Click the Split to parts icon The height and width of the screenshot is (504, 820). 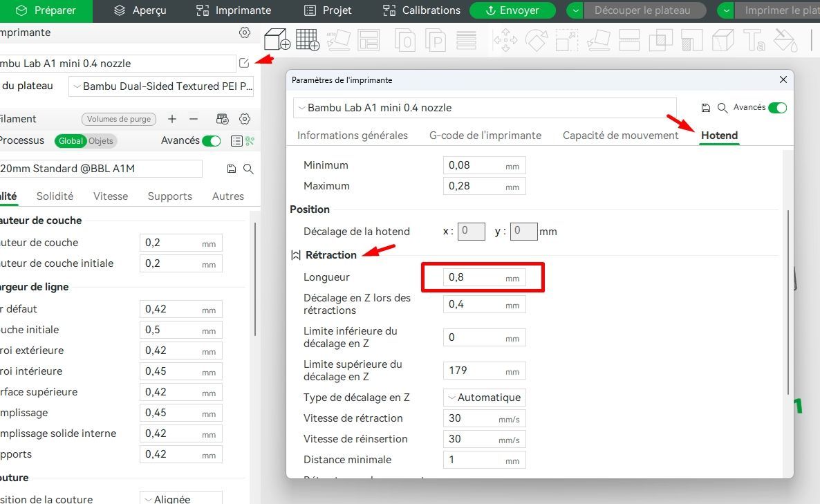click(436, 40)
